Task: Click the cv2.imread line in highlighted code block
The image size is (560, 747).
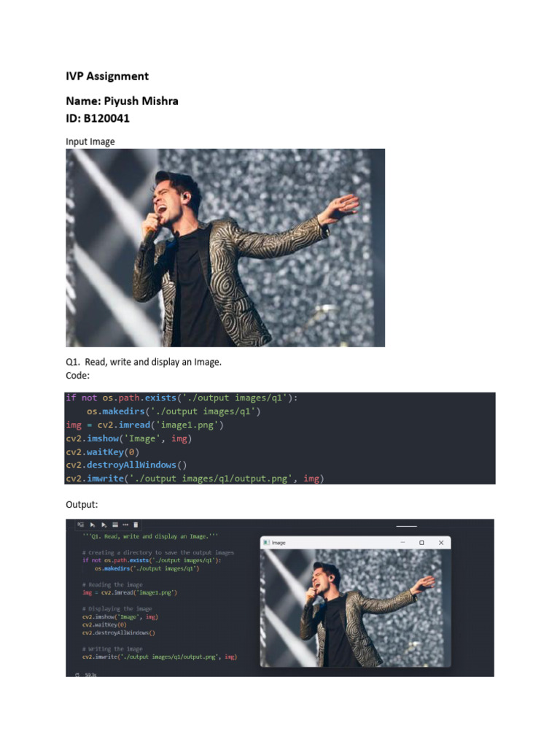Action: (145, 425)
